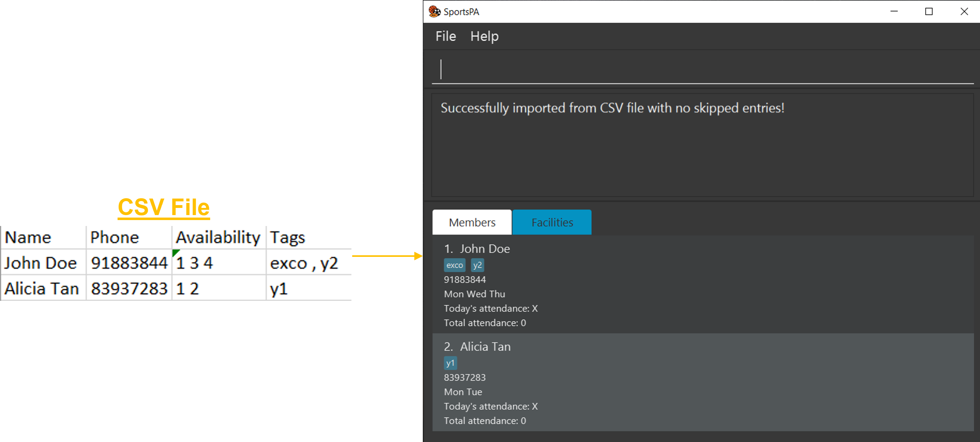Viewport: 980px width, 442px height.
Task: Click the '91883844' cell in CSV table
Action: pos(129,262)
